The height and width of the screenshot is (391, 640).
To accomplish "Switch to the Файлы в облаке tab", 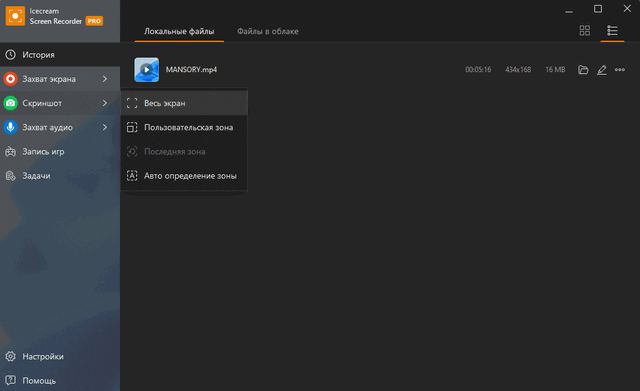I will click(x=268, y=31).
